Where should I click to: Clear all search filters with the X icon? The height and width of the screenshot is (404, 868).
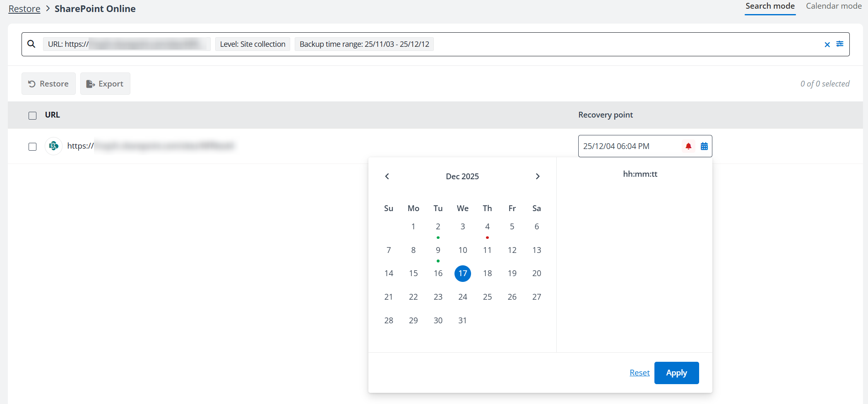827,44
